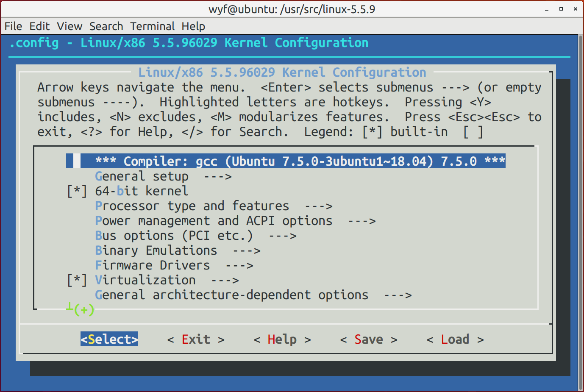Expand arrow next to Processor type and features

pos(319,206)
